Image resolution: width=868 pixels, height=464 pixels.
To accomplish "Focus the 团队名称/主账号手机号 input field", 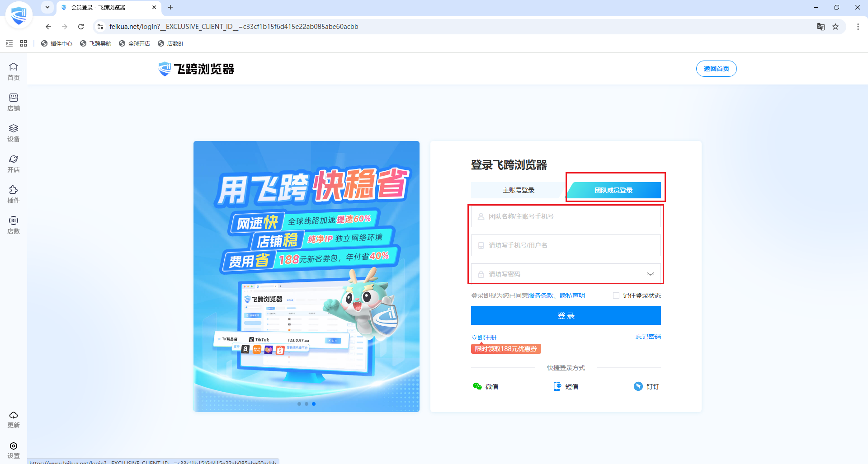I will tap(566, 216).
